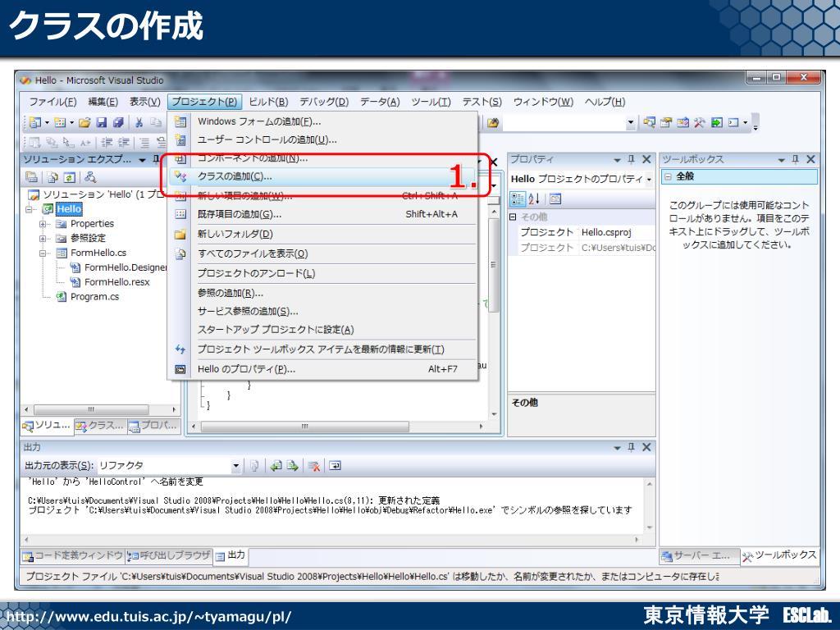Click the Add New Item toolbar icon
Image resolution: width=840 pixels, height=630 pixels.
(x=60, y=123)
